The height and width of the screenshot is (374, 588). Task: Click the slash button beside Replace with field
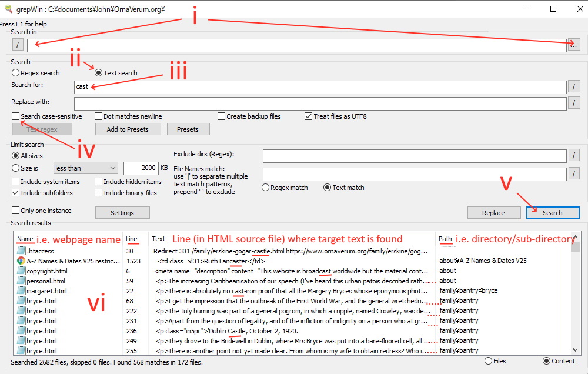(574, 103)
